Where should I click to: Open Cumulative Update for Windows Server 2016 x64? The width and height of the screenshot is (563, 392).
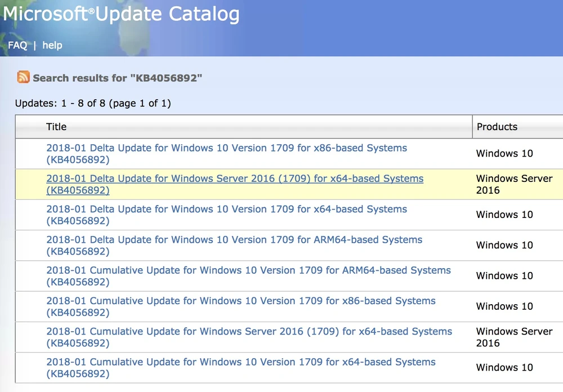point(249,331)
